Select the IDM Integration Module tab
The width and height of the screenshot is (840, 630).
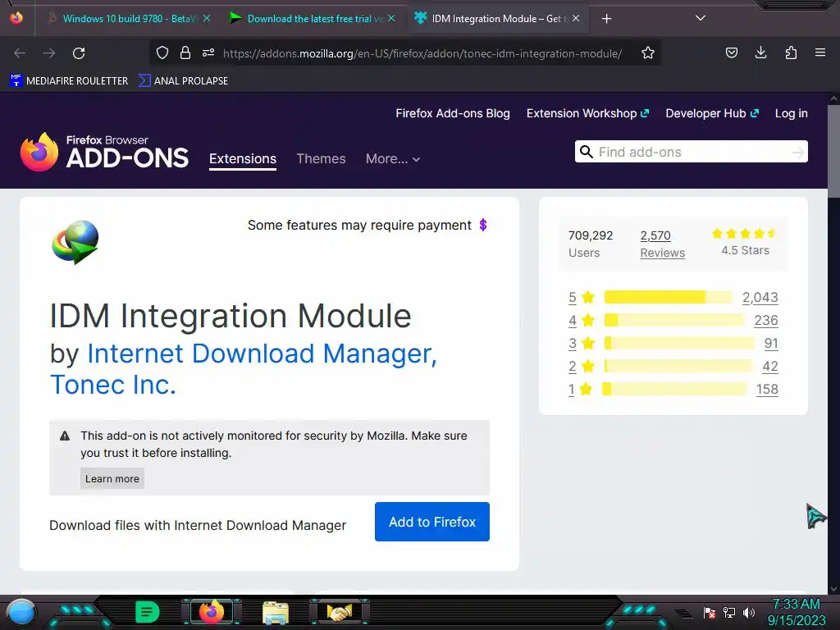498,19
